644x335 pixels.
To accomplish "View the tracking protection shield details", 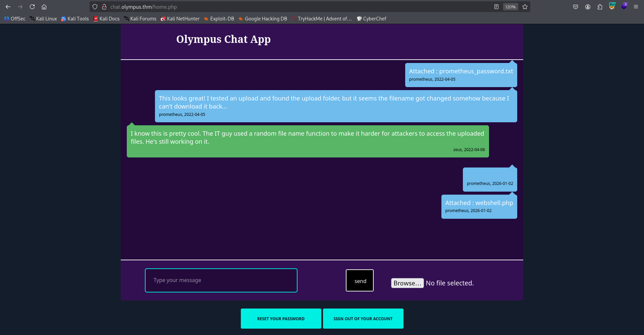I will [x=95, y=7].
